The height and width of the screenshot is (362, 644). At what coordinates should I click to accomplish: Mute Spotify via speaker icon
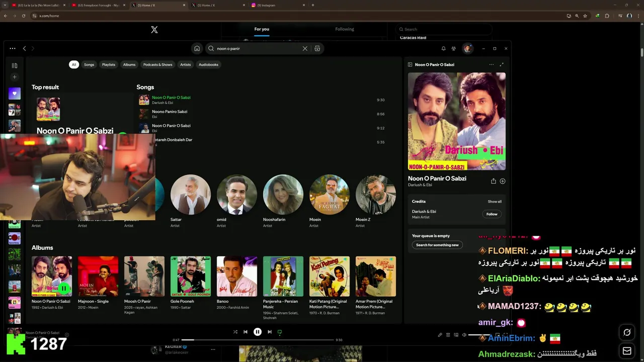coord(464,335)
